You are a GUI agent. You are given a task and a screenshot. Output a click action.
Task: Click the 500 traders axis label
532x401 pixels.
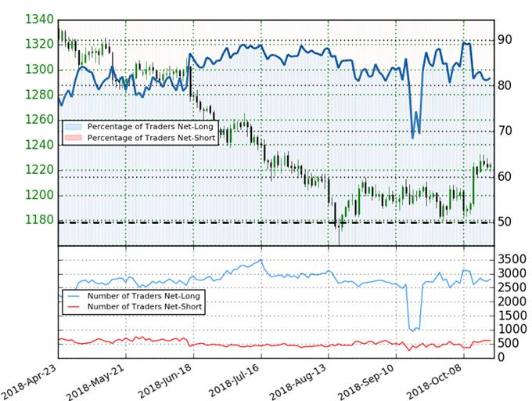pos(509,344)
